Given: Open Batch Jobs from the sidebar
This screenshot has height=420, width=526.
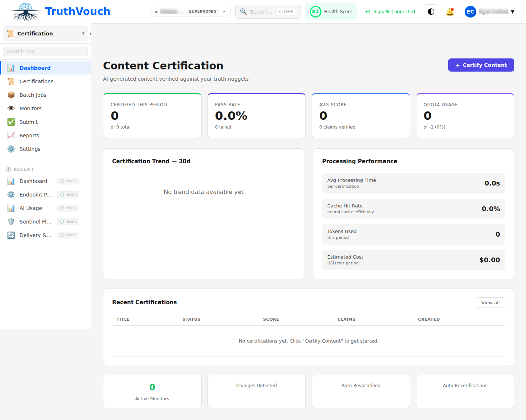Looking at the screenshot, I should 33,95.
